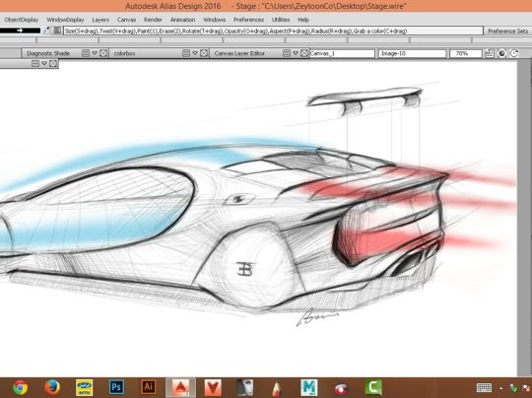
Task: Click the round dark sphere icon in canvas toolbar
Action: tap(501, 53)
